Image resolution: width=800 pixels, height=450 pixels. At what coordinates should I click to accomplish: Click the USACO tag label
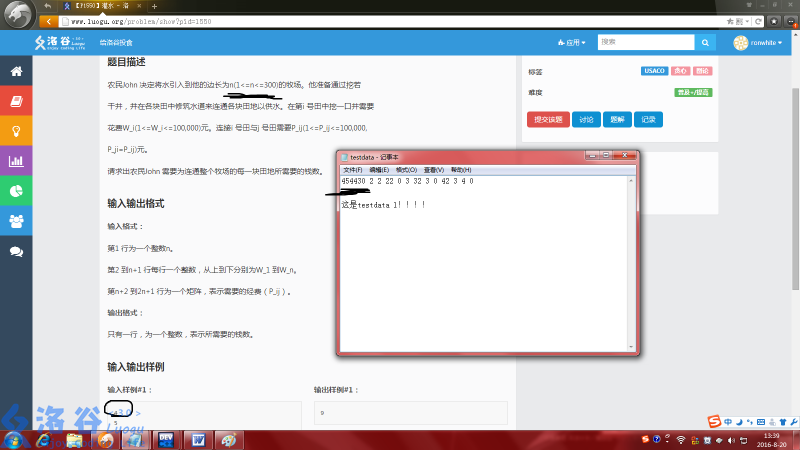654,71
